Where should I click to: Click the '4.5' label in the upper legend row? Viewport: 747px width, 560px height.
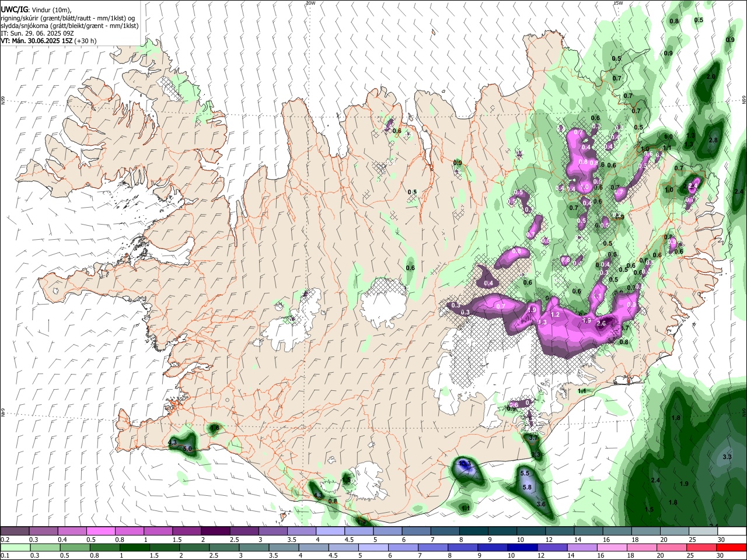point(349,540)
